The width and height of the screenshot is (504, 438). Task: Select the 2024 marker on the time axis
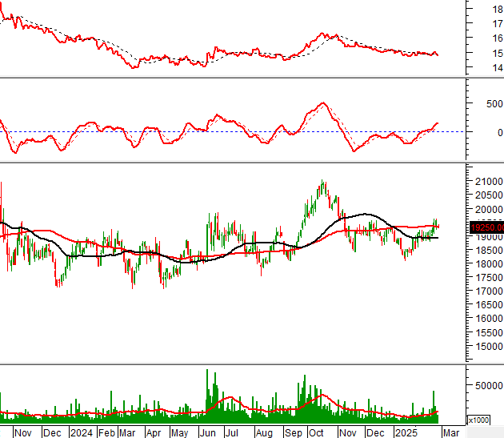click(x=81, y=432)
